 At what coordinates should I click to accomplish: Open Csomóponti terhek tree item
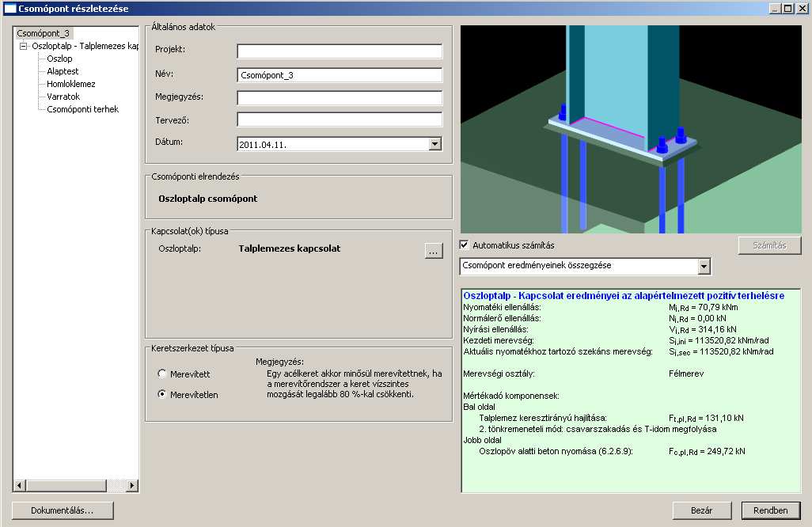tap(83, 109)
